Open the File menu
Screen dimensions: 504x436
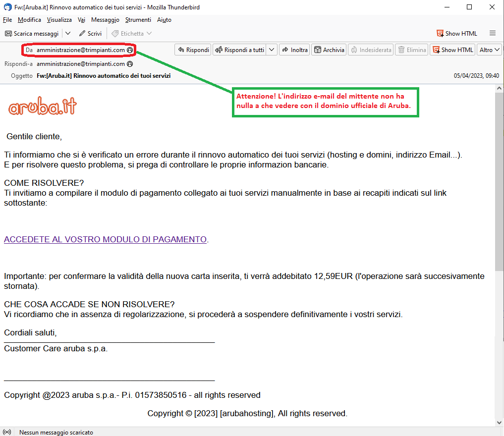click(7, 20)
